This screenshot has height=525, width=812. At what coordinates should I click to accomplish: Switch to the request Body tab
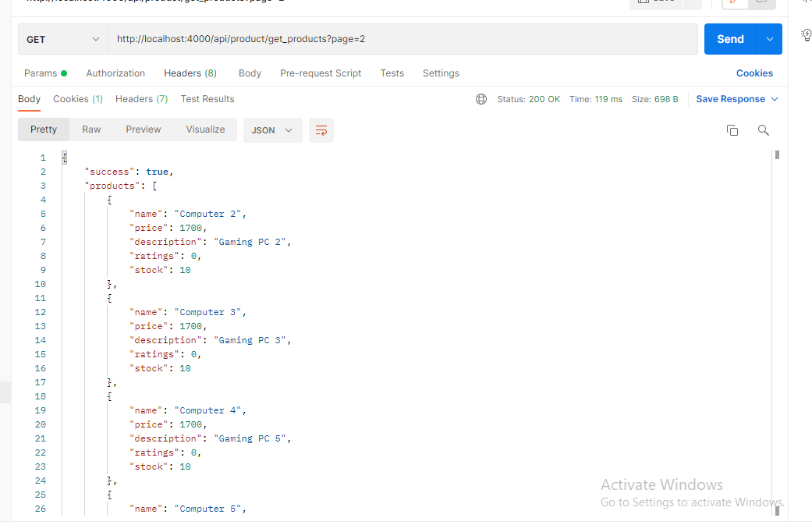[250, 73]
